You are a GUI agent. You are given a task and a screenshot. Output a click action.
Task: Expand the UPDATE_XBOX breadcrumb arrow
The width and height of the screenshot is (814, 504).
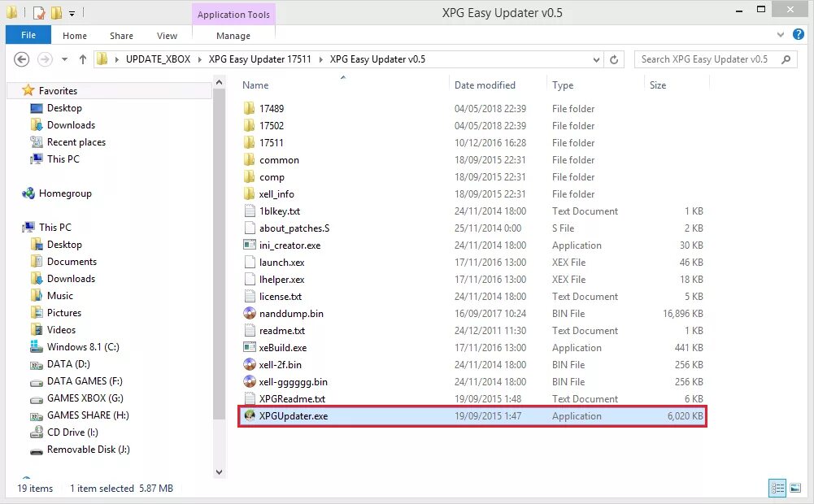tap(199, 59)
